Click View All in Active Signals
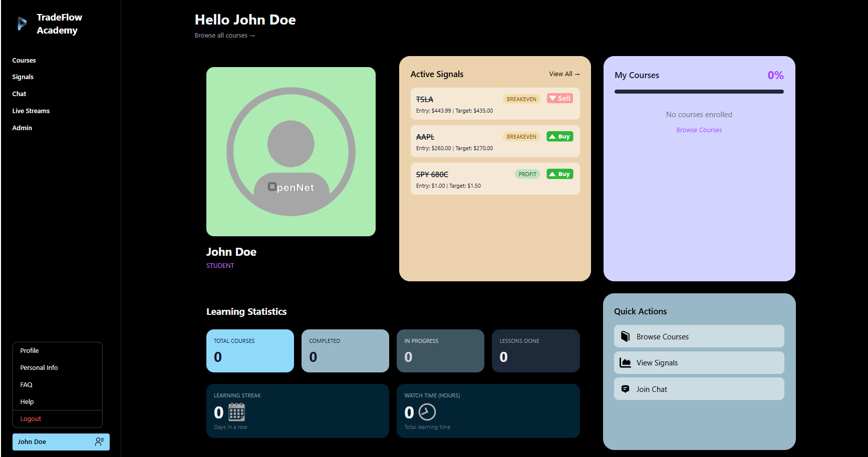Image resolution: width=868 pixels, height=457 pixels. point(564,74)
